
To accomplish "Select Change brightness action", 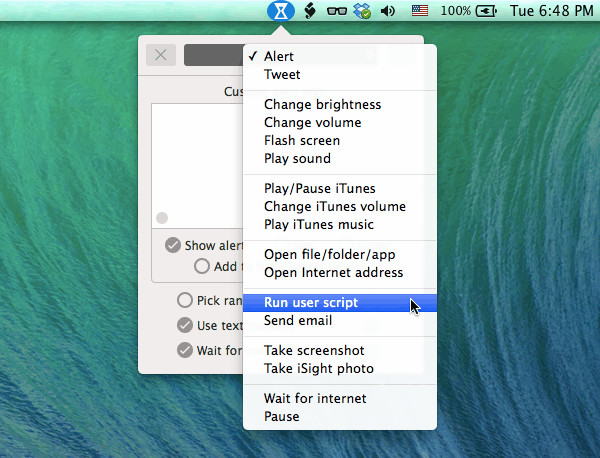I will pyautogui.click(x=340, y=104).
